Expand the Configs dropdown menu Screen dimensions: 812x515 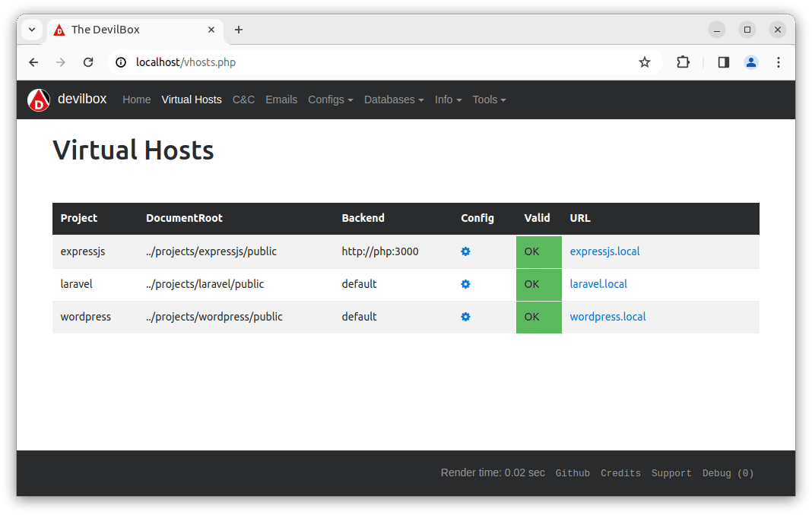(x=330, y=100)
